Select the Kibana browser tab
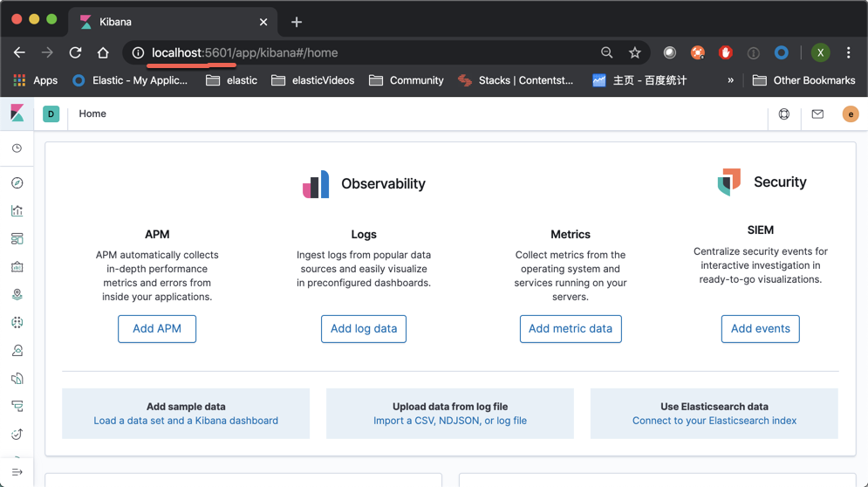The width and height of the screenshot is (868, 487). click(174, 22)
